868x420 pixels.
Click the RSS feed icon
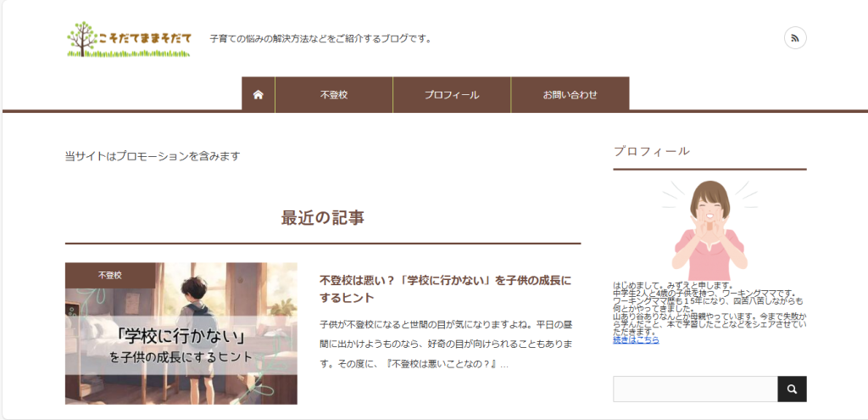pos(795,38)
